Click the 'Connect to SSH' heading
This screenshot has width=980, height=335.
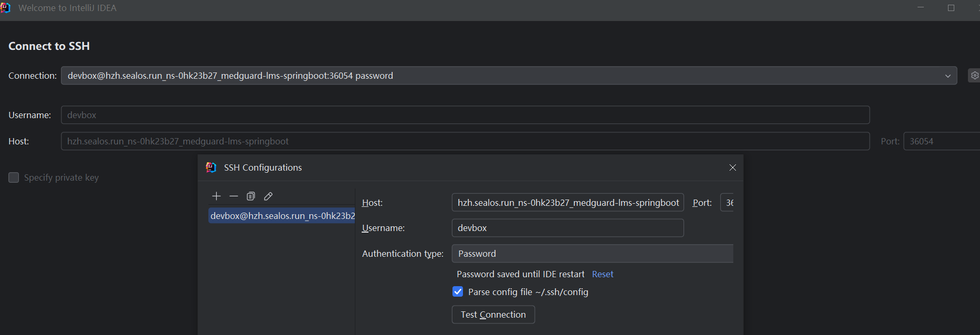pos(49,46)
